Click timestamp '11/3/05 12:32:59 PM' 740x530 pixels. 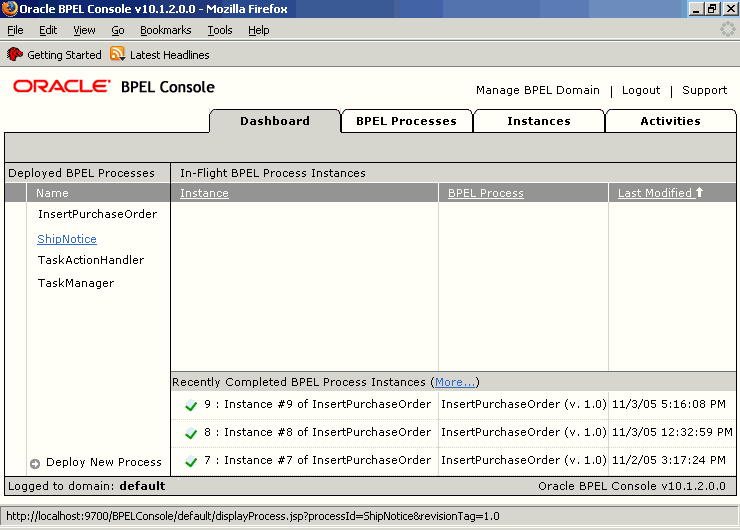tap(672, 432)
